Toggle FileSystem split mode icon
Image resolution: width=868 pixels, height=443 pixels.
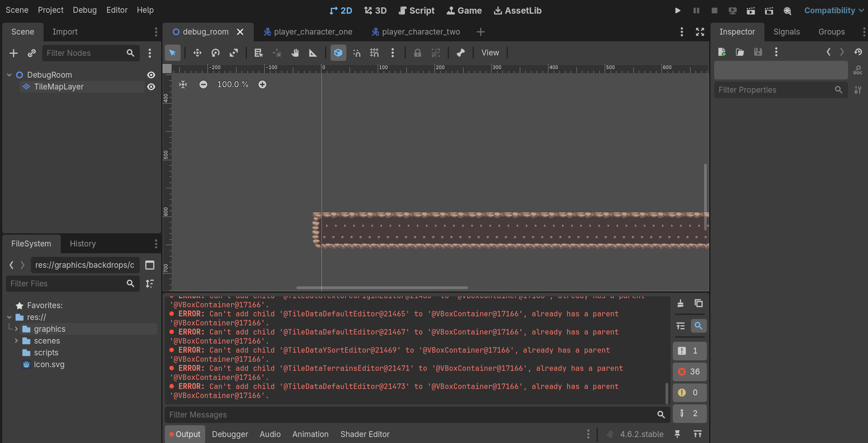pos(150,265)
